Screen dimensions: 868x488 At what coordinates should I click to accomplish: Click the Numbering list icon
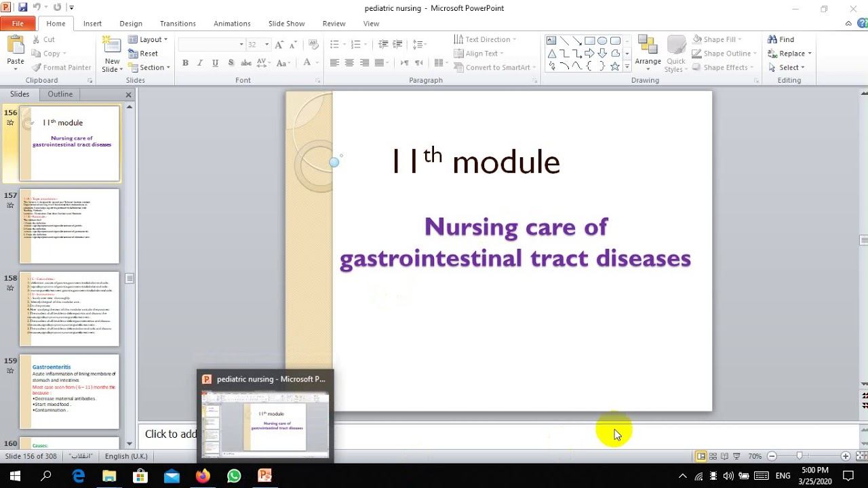[x=357, y=44]
